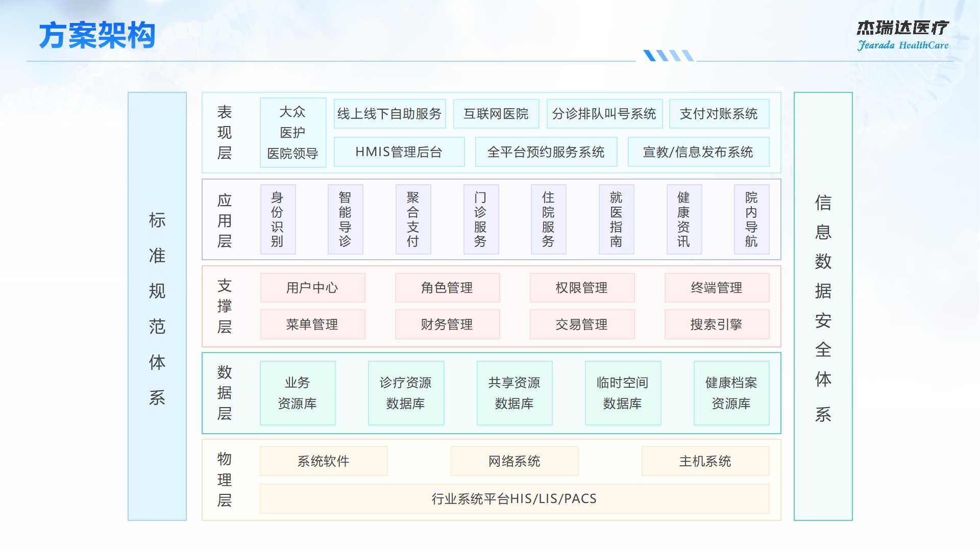Select the 支付对账系统 box
Viewport: 980px width, 551px height.
click(719, 114)
